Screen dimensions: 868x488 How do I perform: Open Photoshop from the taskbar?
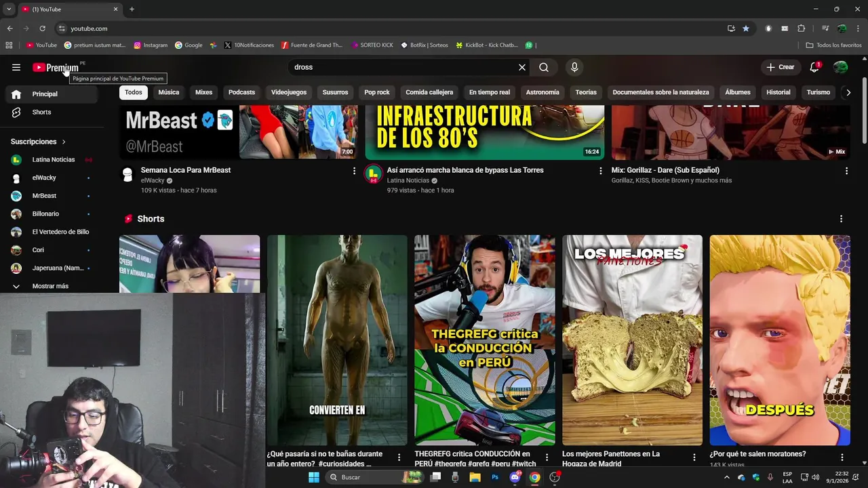(495, 477)
